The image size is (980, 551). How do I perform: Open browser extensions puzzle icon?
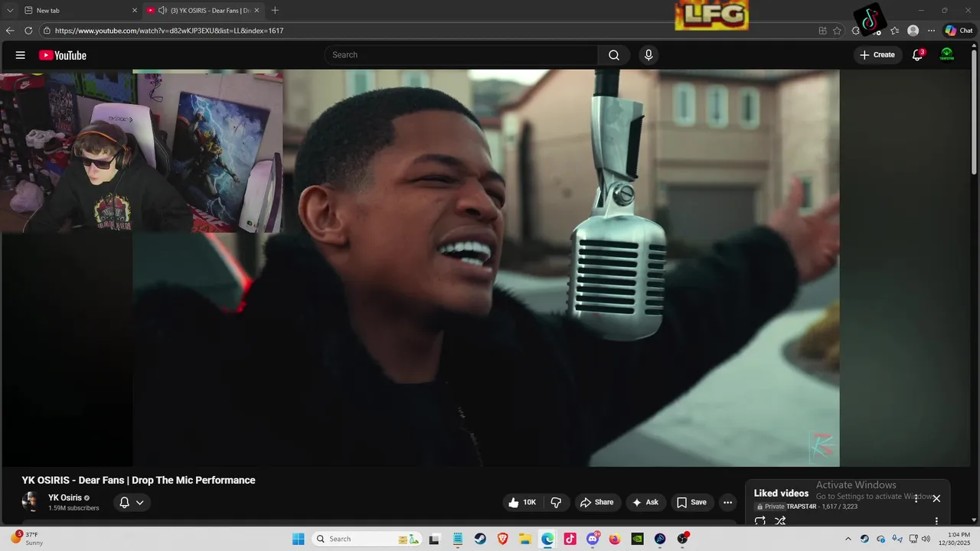pos(856,31)
